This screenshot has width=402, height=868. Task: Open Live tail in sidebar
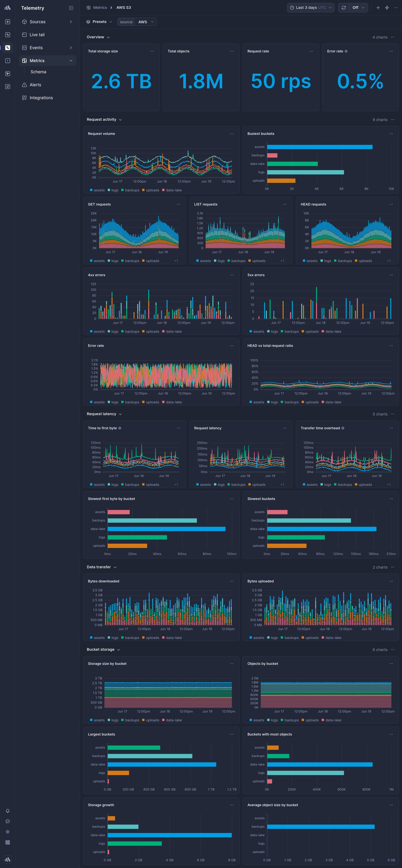[48, 35]
